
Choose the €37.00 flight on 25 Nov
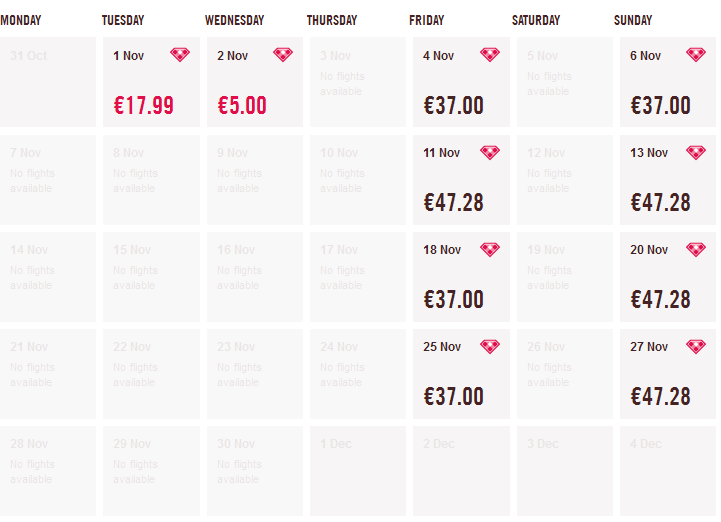click(454, 396)
